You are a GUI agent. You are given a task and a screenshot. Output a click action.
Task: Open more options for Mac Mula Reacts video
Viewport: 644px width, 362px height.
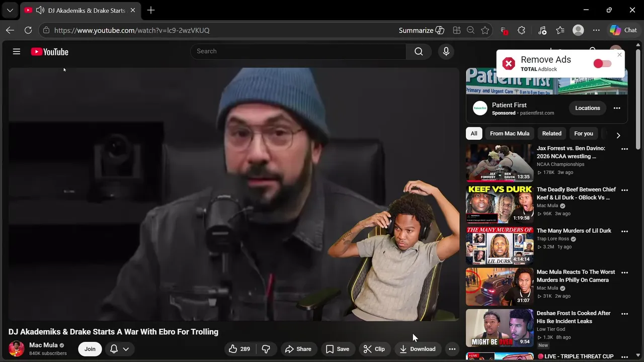pos(624,273)
